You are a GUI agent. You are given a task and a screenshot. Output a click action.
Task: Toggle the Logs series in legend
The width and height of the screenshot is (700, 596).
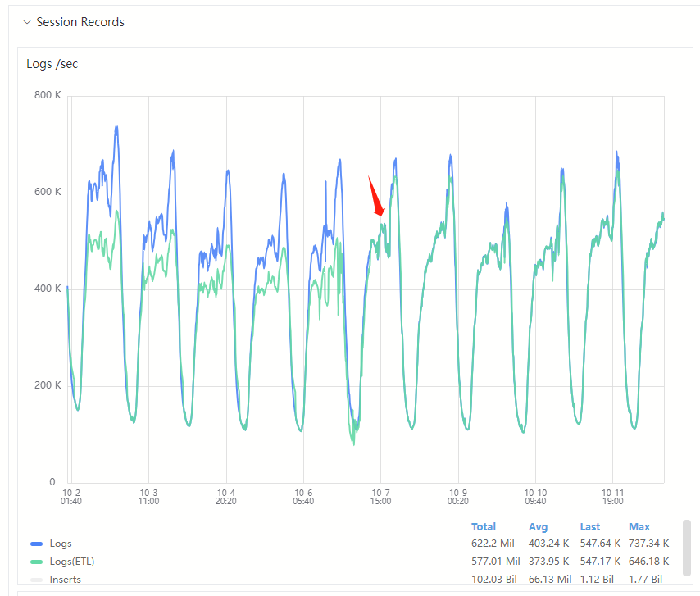pos(61,544)
